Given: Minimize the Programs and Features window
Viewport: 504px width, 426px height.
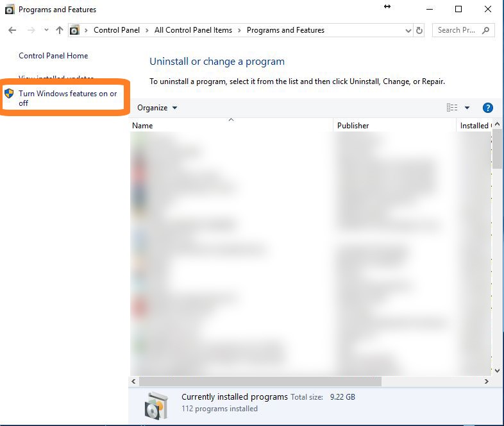Looking at the screenshot, I should click(x=430, y=10).
